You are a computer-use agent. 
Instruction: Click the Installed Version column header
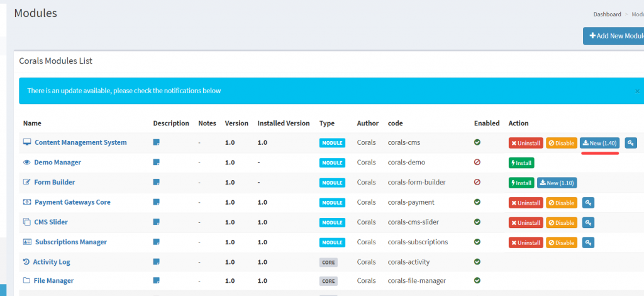click(x=284, y=123)
